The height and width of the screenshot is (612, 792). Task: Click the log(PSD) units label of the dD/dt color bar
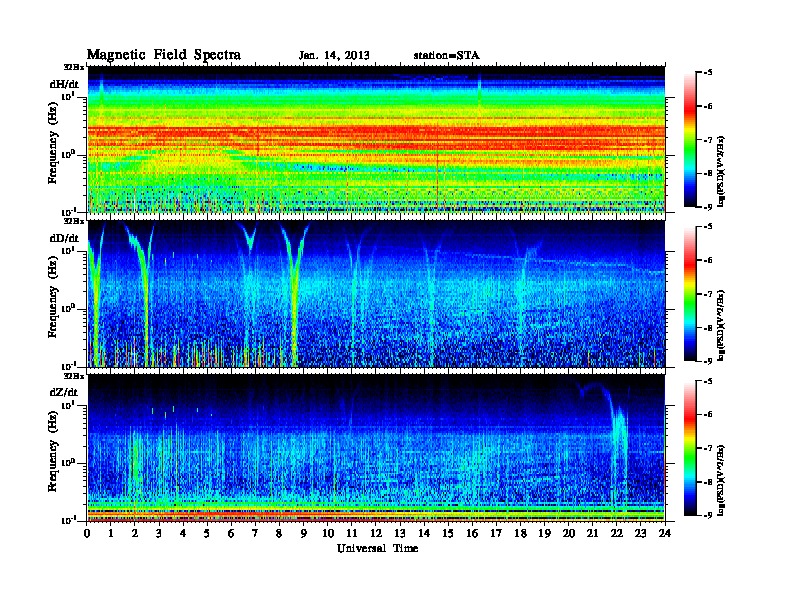[721, 325]
